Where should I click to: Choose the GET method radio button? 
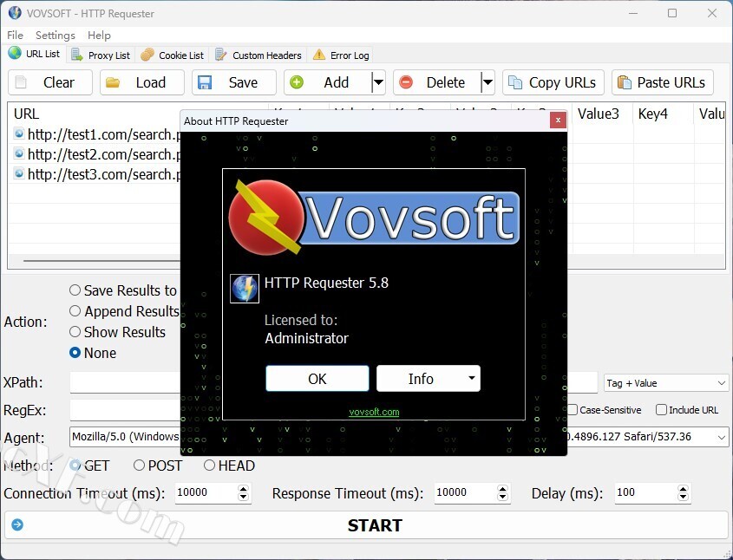75,466
